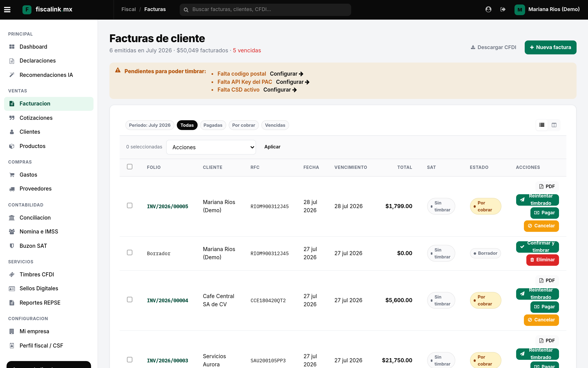Click the Nomina e IMSS people icon
This screenshot has width=588, height=368.
12,231
